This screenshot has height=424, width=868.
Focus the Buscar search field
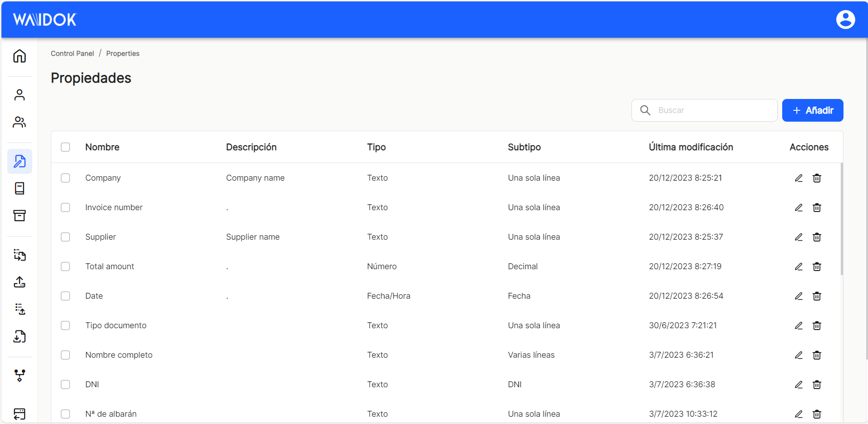704,110
